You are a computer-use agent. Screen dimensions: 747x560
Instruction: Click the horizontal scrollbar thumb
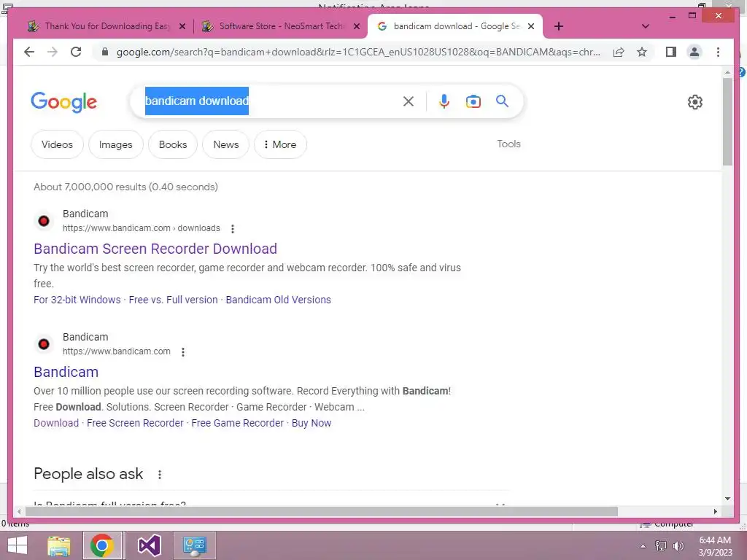pyautogui.click(x=322, y=511)
